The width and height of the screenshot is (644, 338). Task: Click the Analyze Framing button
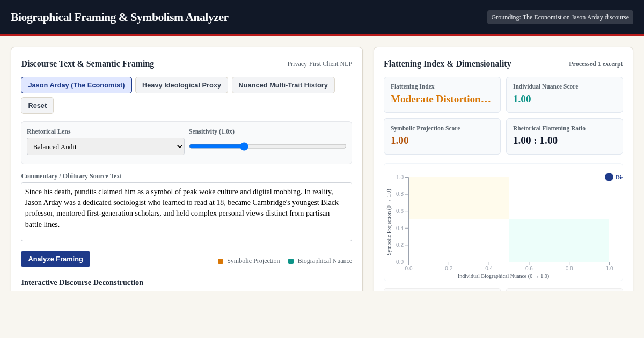point(55,259)
